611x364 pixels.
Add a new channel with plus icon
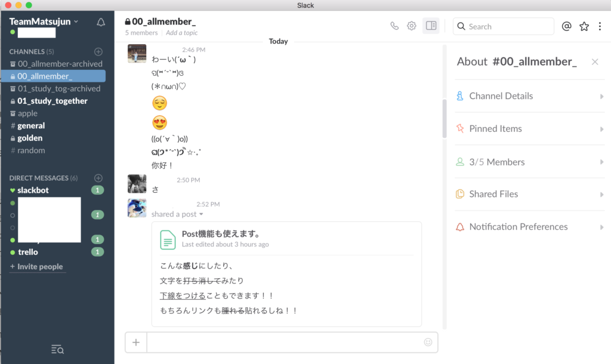pos(98,52)
